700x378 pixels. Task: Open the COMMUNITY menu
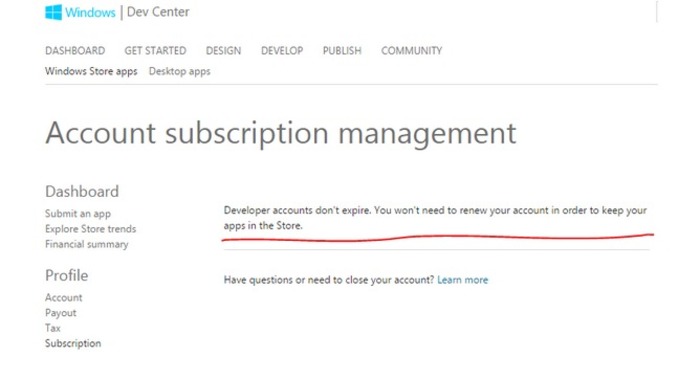[x=412, y=50]
